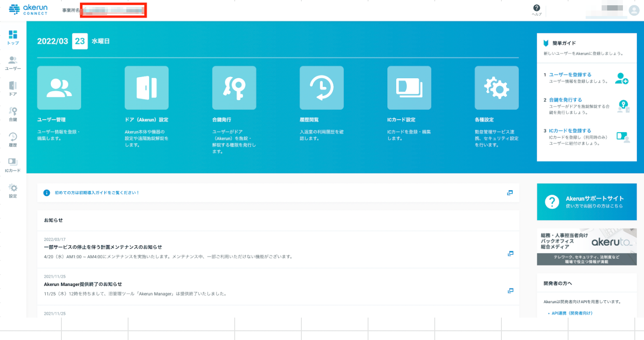Open the user account avatar icon
This screenshot has height=340, width=644.
click(633, 11)
